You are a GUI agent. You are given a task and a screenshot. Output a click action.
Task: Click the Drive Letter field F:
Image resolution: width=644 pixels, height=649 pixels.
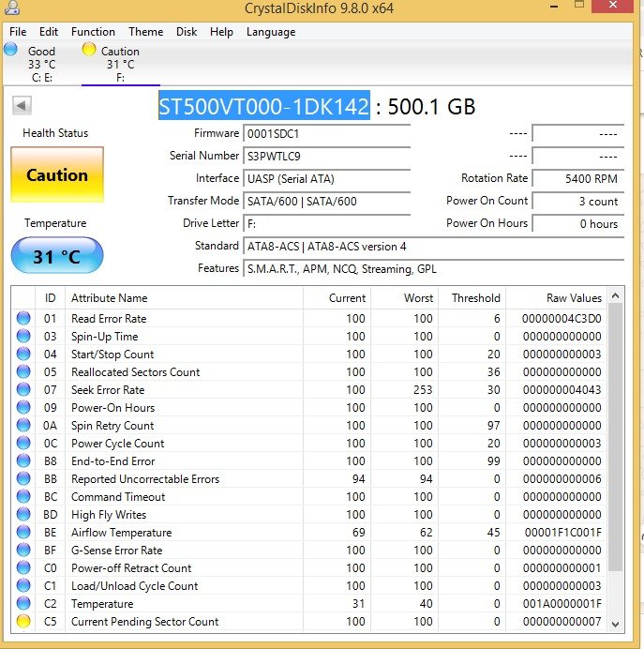[327, 224]
